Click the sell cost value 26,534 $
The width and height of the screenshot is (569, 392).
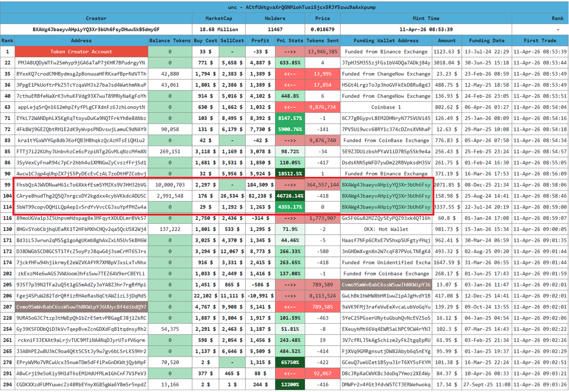(x=232, y=196)
